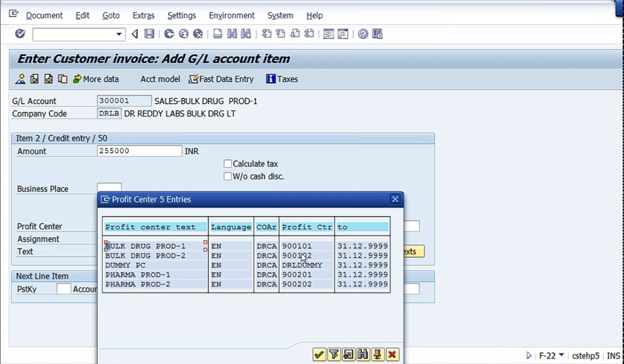Click the person-and-mountain icon in application toolbar

[x=20, y=79]
